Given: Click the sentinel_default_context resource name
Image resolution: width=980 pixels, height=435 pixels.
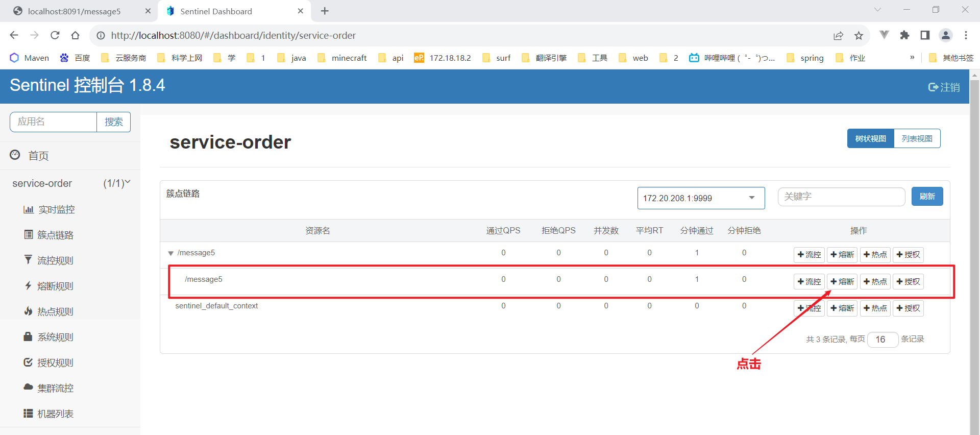Looking at the screenshot, I should click(x=216, y=306).
